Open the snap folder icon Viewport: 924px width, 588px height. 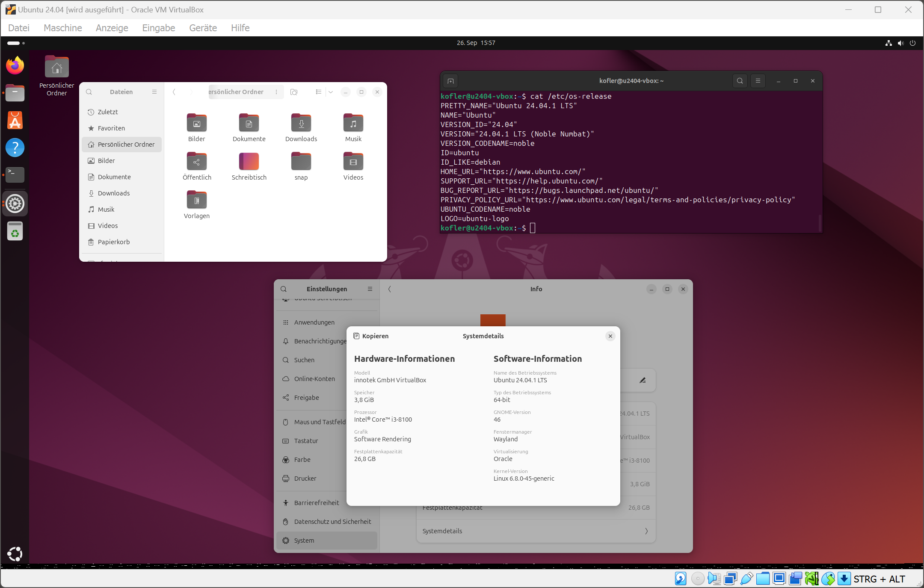(301, 166)
